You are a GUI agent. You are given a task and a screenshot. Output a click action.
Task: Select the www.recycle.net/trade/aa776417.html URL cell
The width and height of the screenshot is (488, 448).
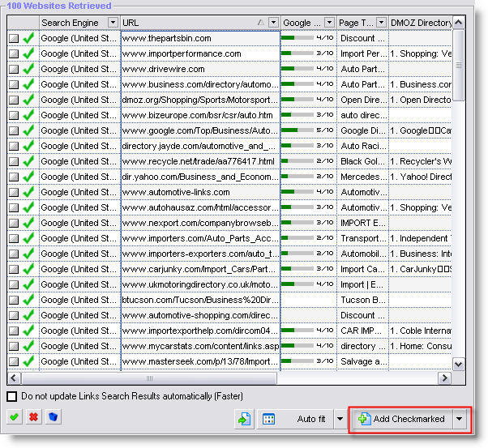click(x=201, y=161)
